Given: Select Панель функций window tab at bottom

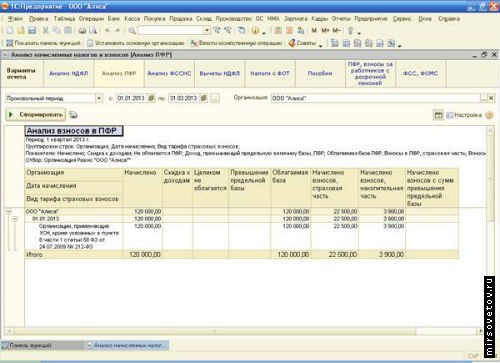Looking at the screenshot, I should point(42,346).
